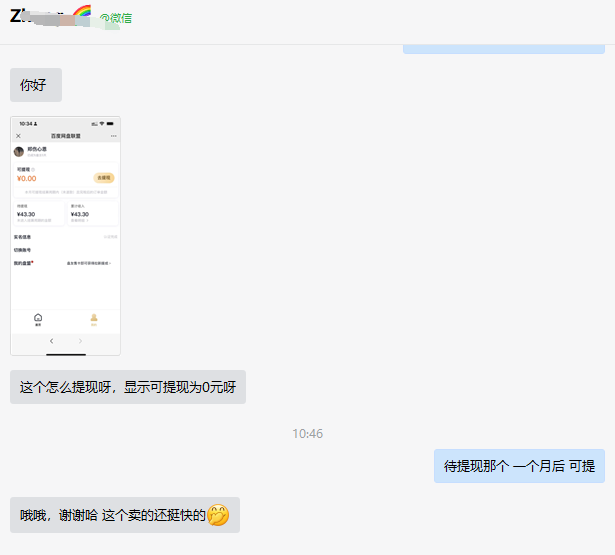
Task: Click the 10:46 timestamp
Action: pos(307,434)
